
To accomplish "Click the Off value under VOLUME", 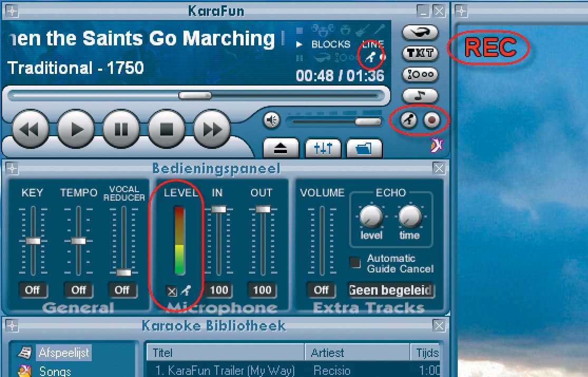I will 321,290.
